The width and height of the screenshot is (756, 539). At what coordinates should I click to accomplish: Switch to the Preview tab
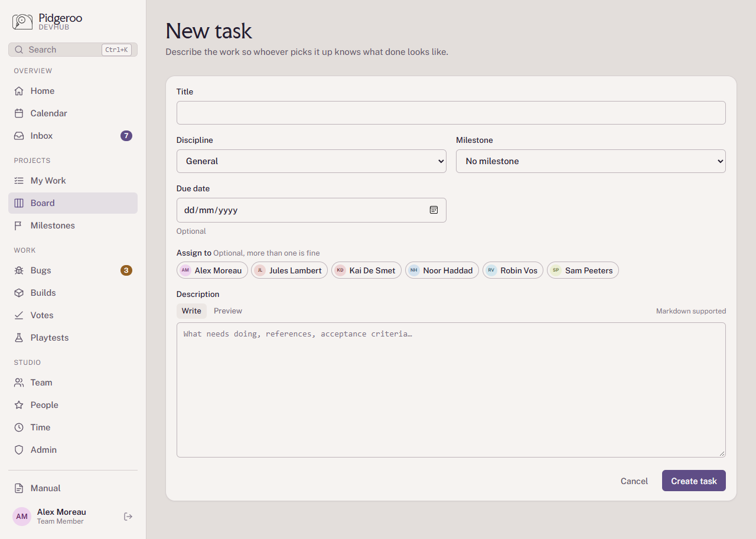click(228, 311)
